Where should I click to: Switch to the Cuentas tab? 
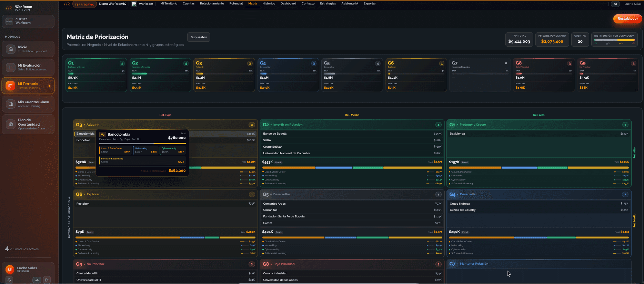tap(189, 3)
